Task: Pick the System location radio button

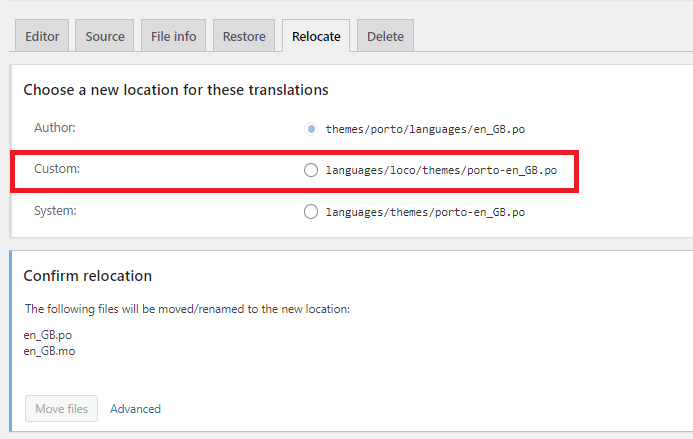Action: point(311,212)
